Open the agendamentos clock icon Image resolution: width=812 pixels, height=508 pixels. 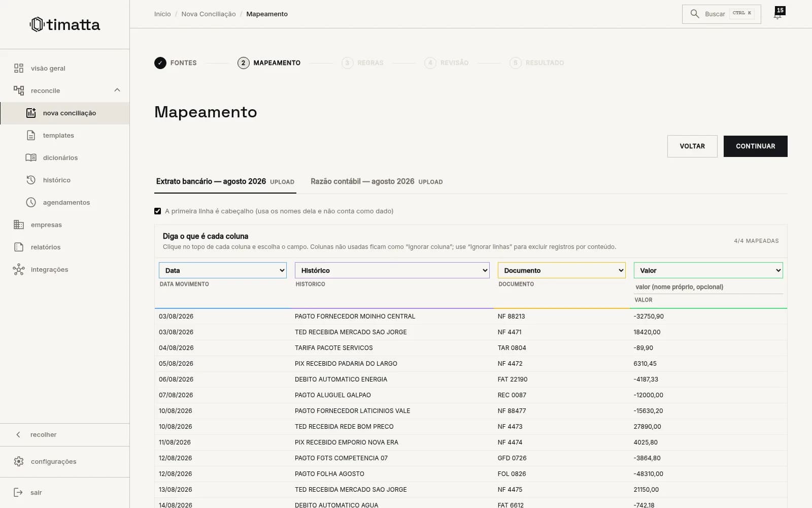coord(31,202)
